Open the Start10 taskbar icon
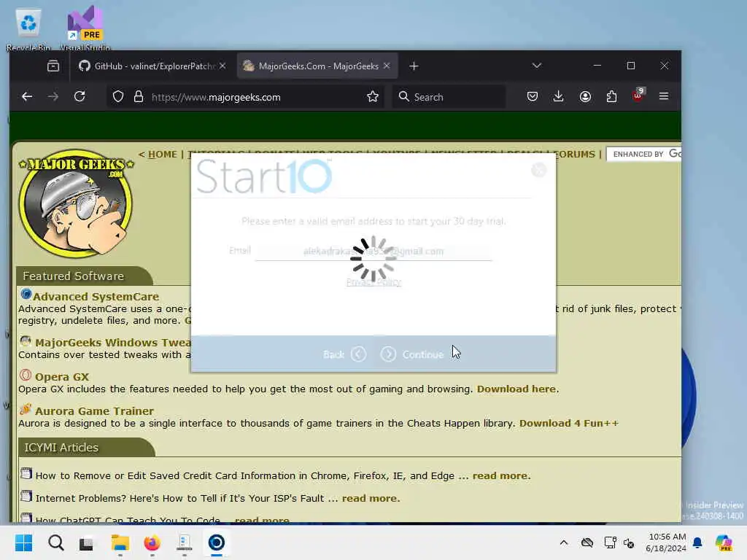This screenshot has width=747, height=560. click(216, 542)
